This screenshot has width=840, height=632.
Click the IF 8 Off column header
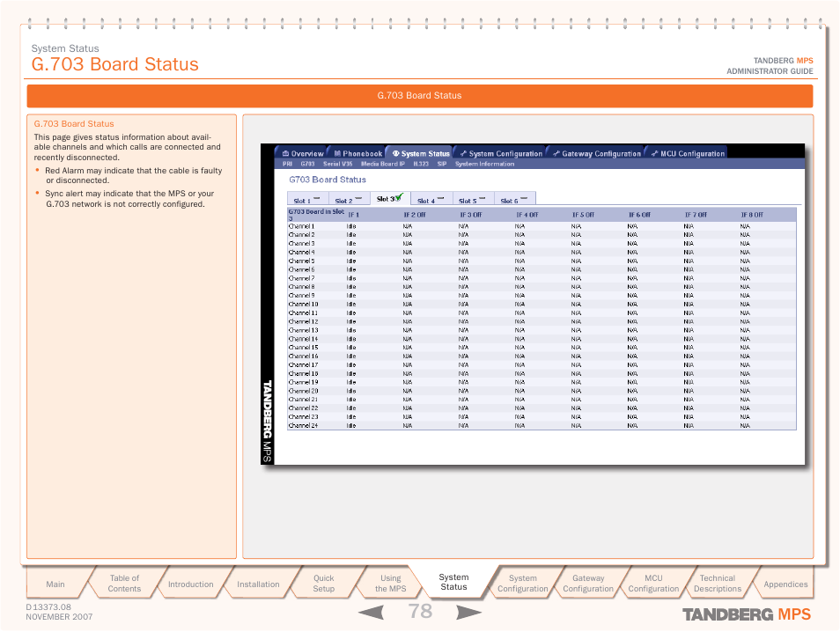pos(752,215)
